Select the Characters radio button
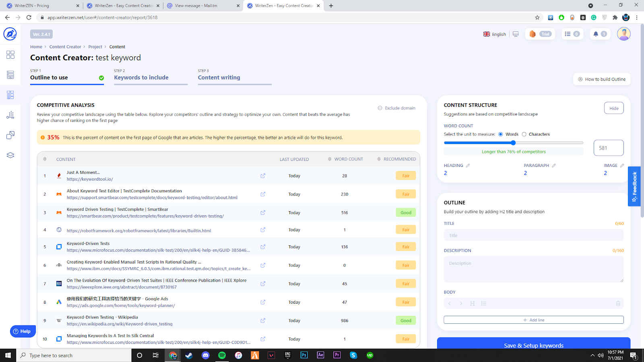This screenshot has height=362, width=644. (x=524, y=134)
